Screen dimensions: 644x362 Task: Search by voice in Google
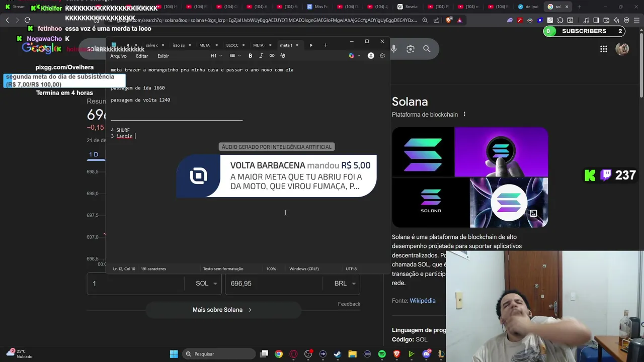[x=393, y=49]
